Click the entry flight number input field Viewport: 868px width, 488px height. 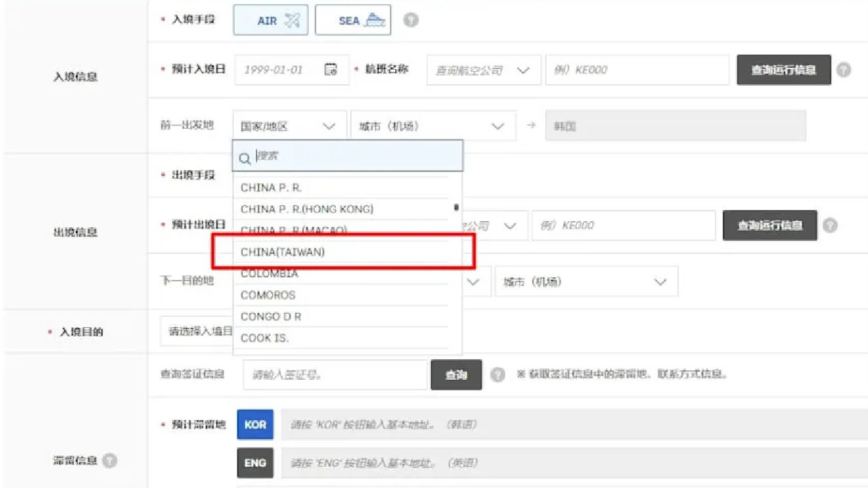click(636, 70)
